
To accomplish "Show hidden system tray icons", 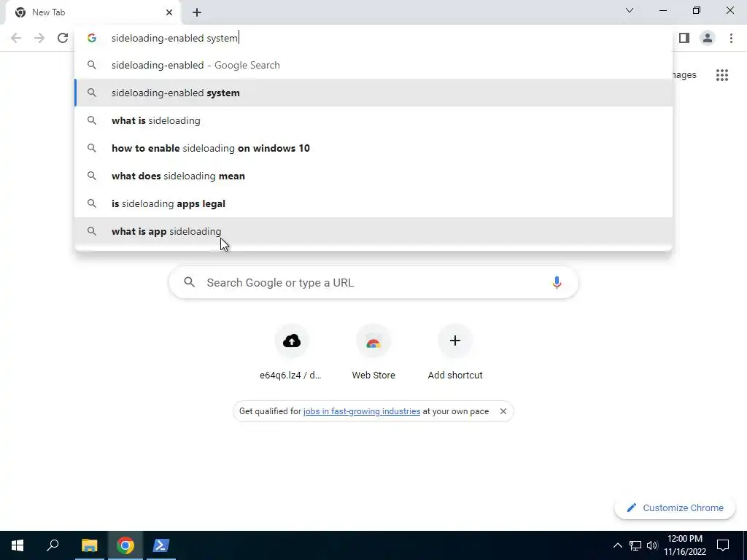I will (617, 545).
